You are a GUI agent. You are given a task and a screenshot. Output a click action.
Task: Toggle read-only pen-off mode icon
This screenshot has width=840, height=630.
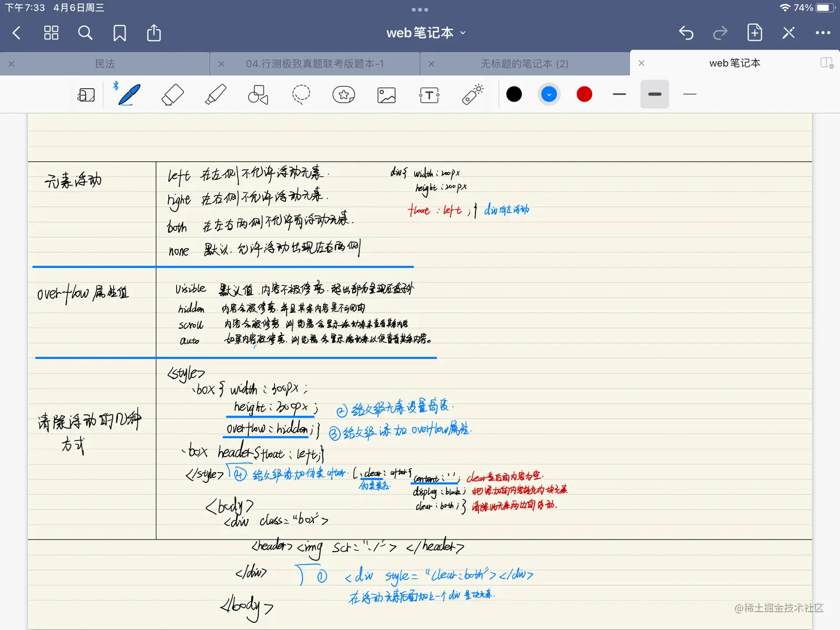(788, 33)
